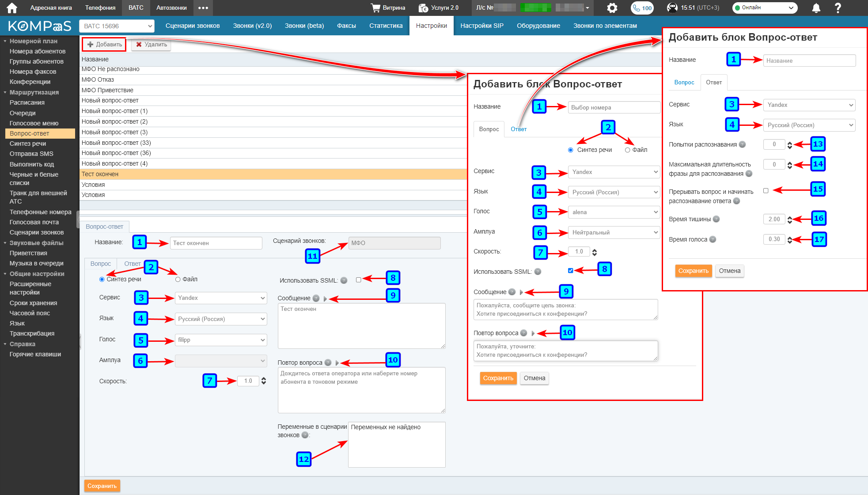
Task: Select Голосовое меню in the sidebar
Action: click(34, 123)
